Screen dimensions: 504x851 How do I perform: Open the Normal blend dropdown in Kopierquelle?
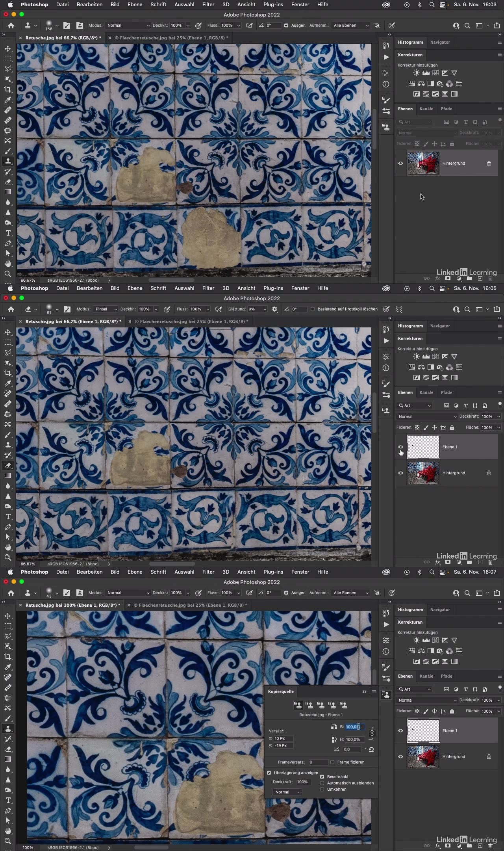click(x=287, y=792)
